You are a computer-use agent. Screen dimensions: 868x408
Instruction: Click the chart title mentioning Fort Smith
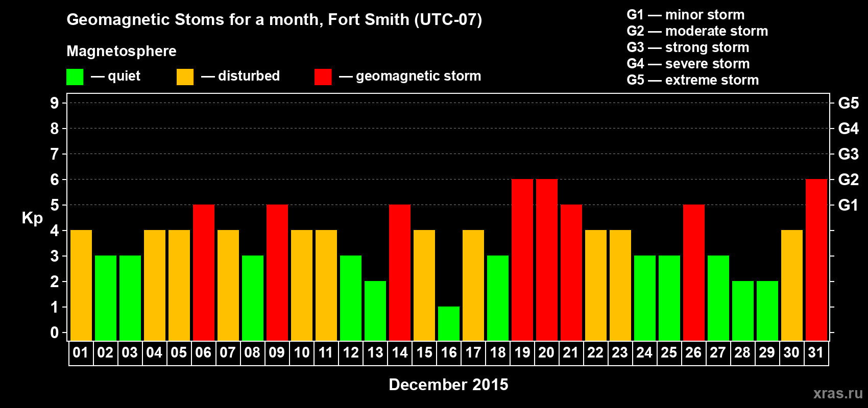pos(274,19)
